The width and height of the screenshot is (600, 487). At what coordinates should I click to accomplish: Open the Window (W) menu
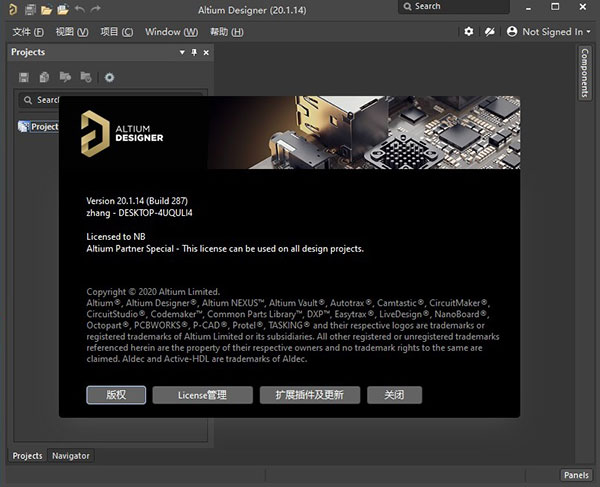pos(171,32)
